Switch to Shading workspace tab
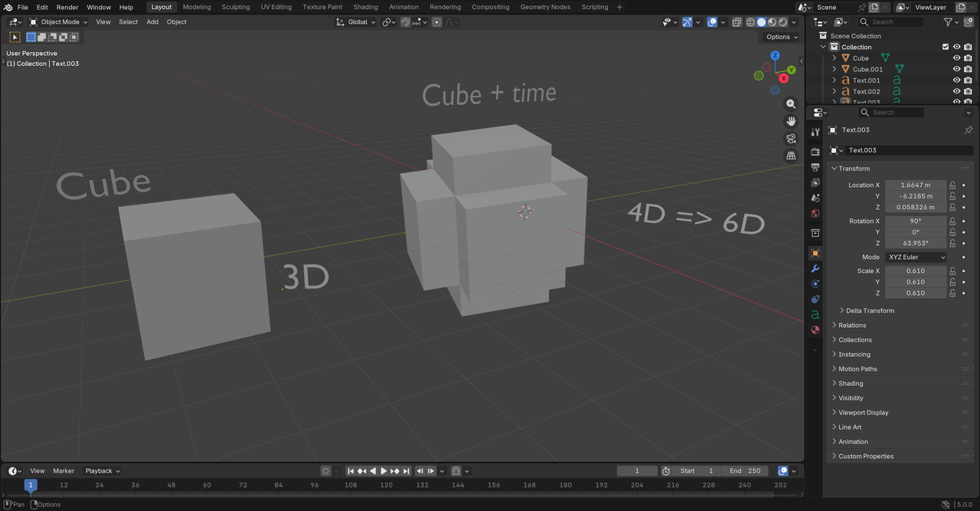Screen dimensions: 980x511 [x=366, y=7]
